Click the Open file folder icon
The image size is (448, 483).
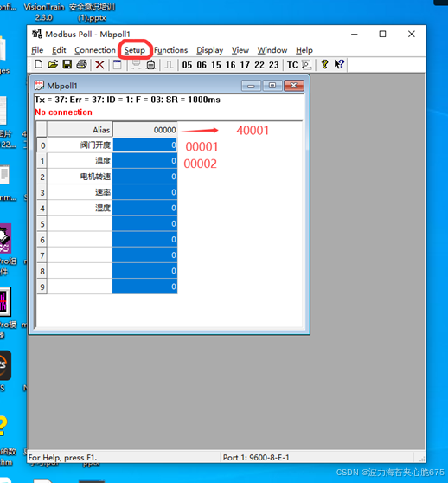pyautogui.click(x=53, y=64)
